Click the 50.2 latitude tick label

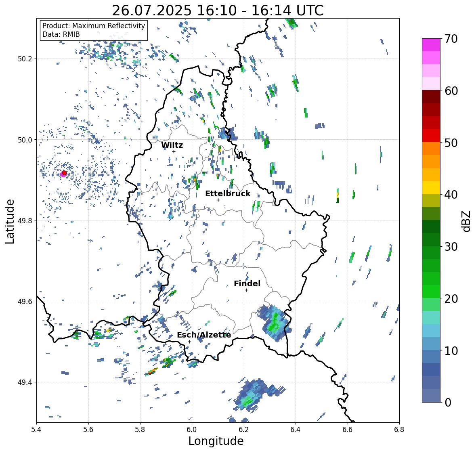(25, 59)
